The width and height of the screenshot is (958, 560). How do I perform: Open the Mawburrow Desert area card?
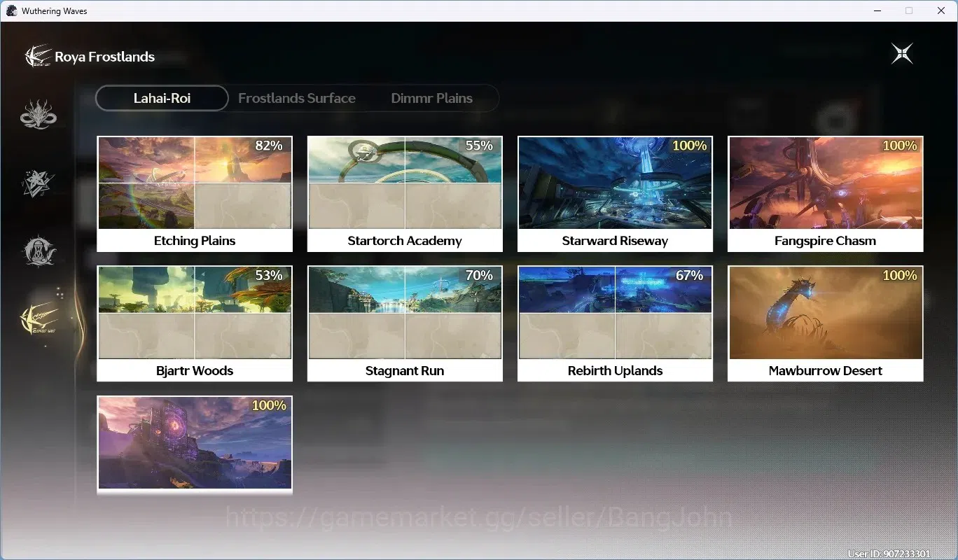826,323
